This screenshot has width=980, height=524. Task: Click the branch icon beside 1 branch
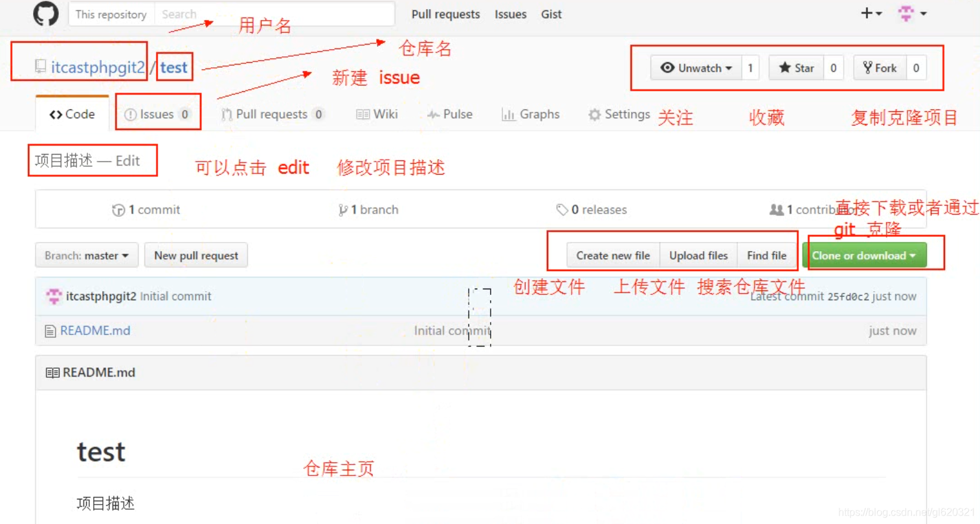(x=343, y=210)
